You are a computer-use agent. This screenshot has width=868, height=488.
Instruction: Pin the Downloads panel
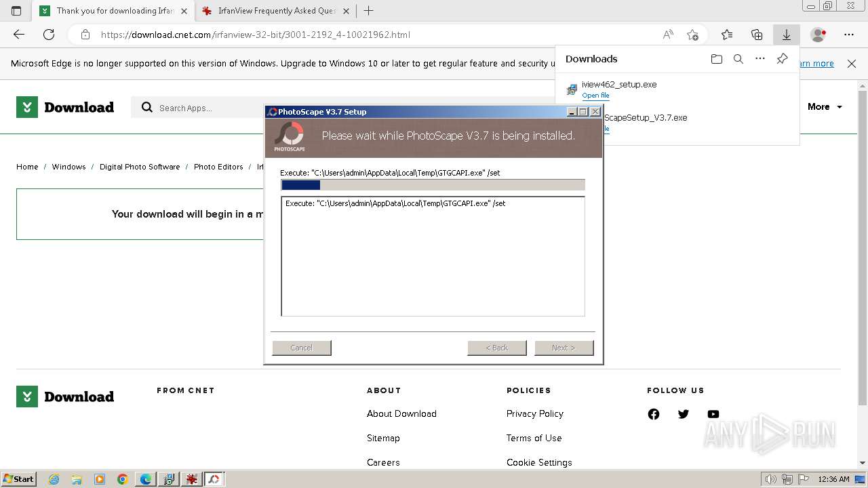coord(782,59)
